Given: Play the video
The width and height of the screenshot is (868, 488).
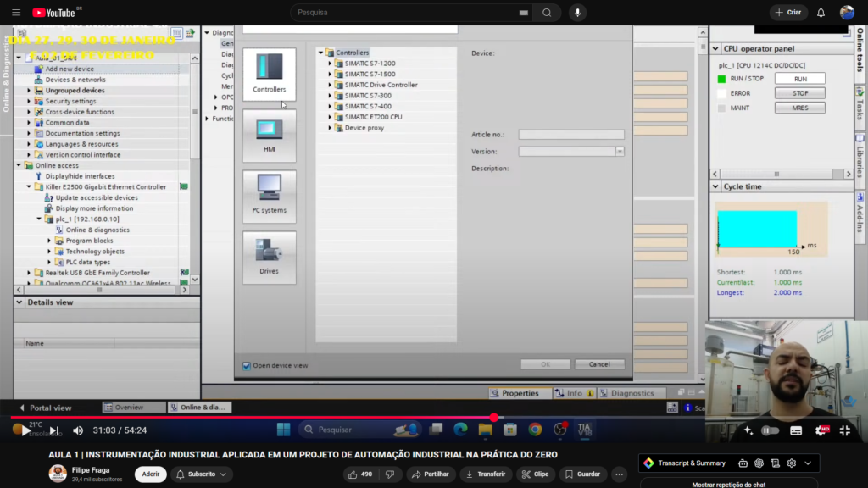Looking at the screenshot, I should (x=25, y=430).
